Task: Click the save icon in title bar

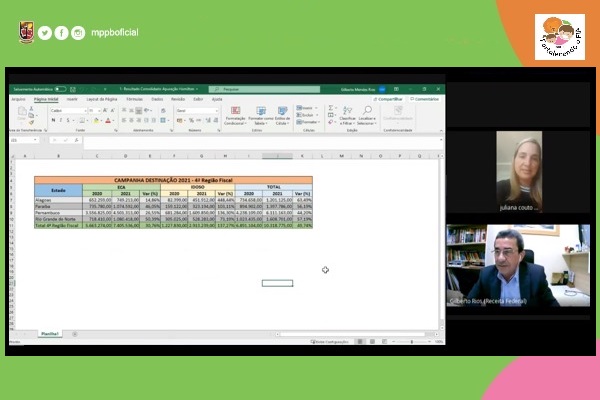Action: click(x=73, y=89)
